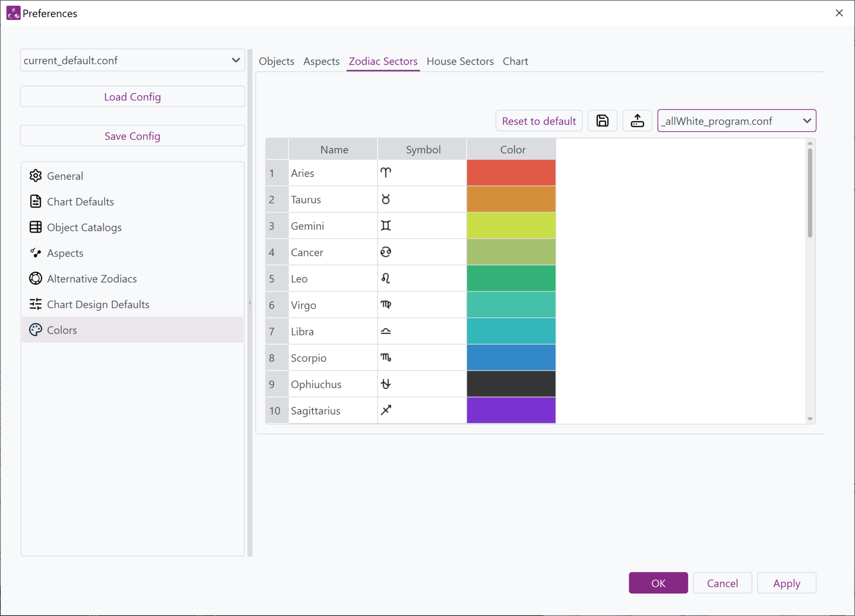Open the Aspects sidebar section

coord(65,253)
